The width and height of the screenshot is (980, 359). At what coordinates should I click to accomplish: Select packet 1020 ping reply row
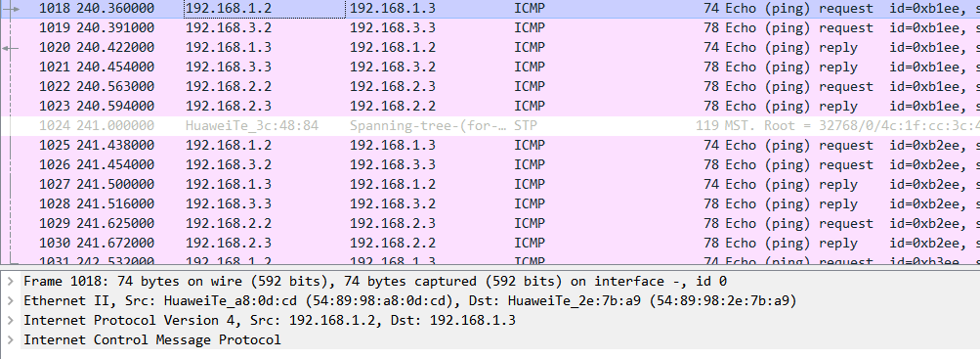pos(490,48)
